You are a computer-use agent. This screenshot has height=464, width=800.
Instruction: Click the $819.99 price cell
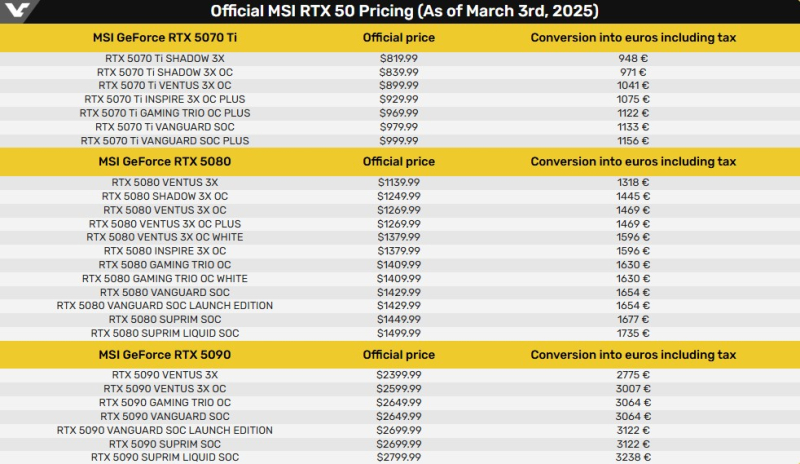click(x=399, y=59)
